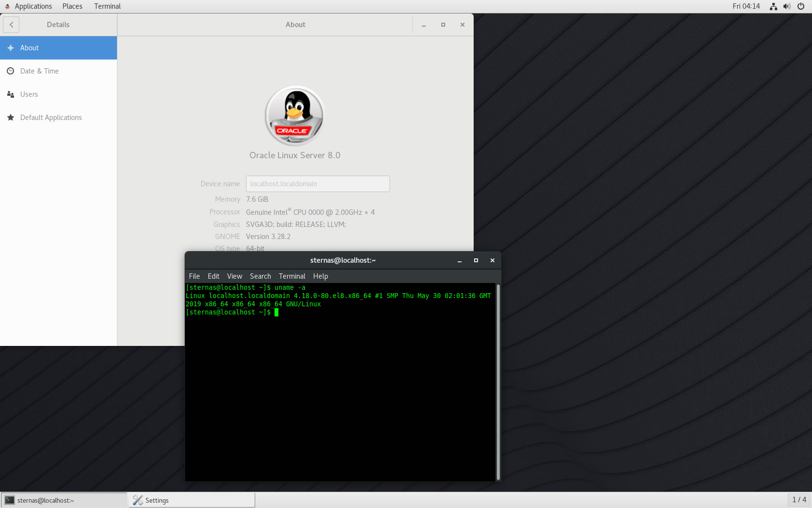This screenshot has height=508, width=812.
Task: Open the terminal Edit menu
Action: click(x=214, y=276)
